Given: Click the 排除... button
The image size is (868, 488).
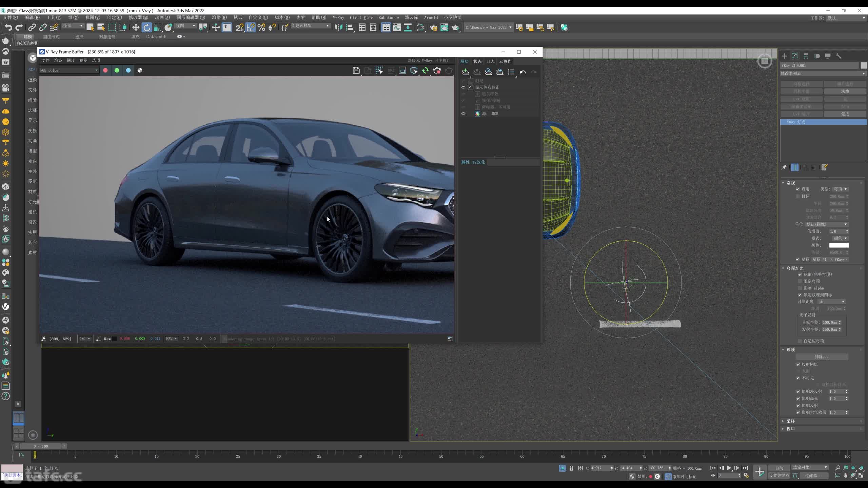Looking at the screenshot, I should [822, 357].
